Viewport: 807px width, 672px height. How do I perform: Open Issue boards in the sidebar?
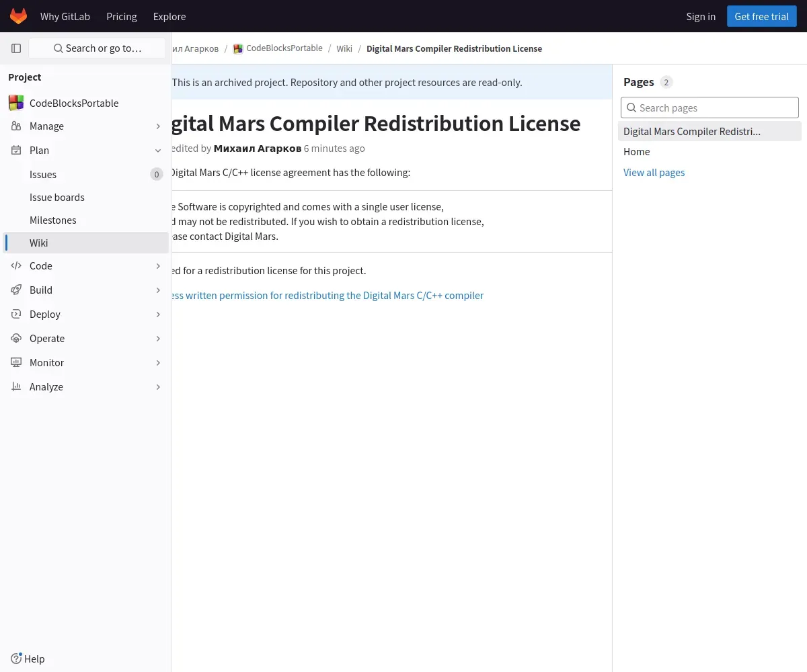tap(85, 197)
